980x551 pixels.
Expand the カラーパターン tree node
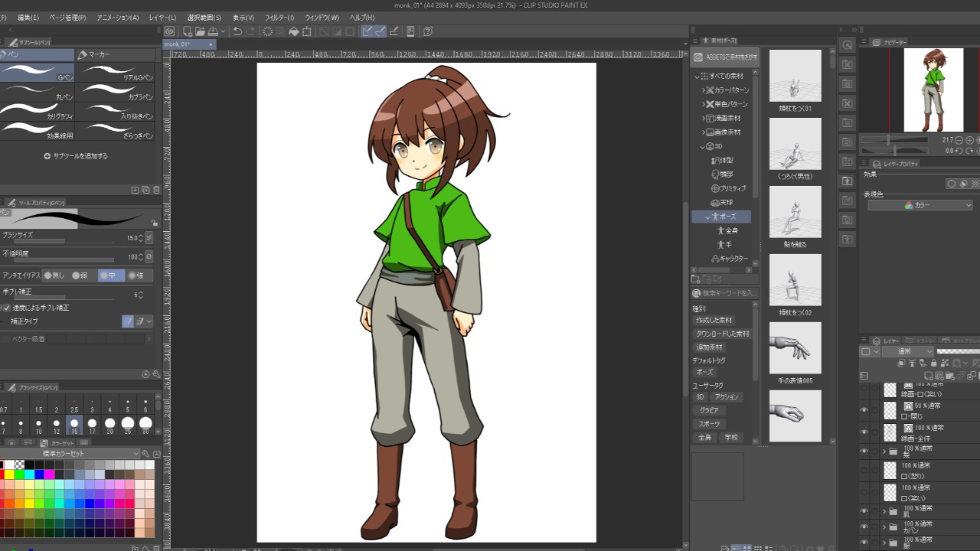coord(705,90)
